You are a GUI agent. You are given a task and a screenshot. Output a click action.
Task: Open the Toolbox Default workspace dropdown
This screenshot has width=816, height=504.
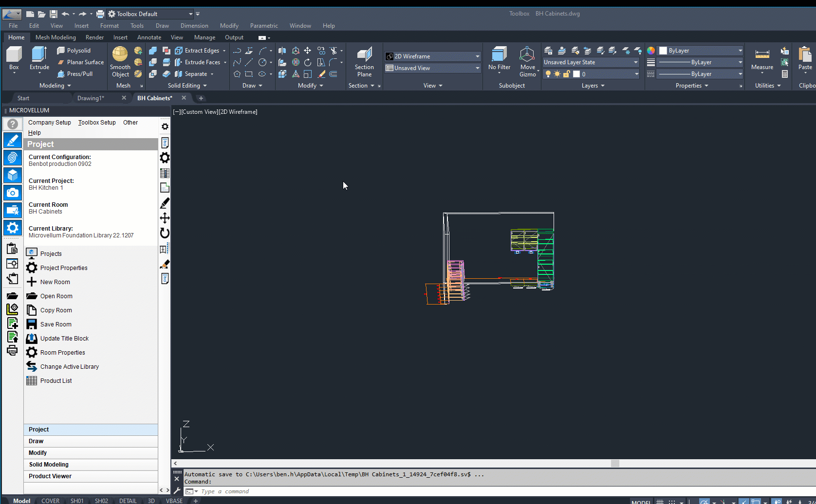tap(190, 14)
